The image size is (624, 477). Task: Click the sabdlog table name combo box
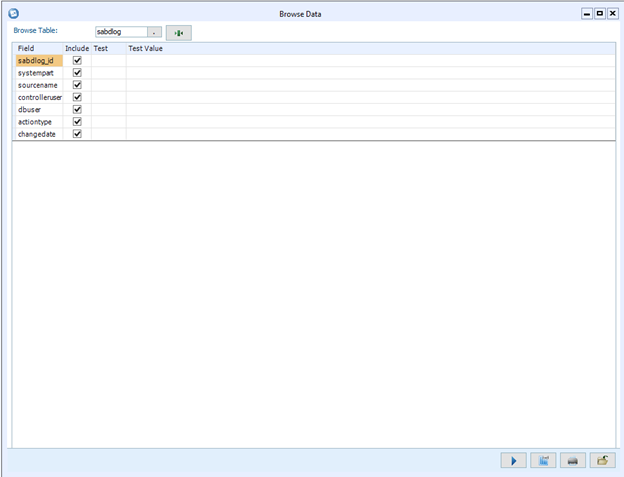(x=120, y=32)
